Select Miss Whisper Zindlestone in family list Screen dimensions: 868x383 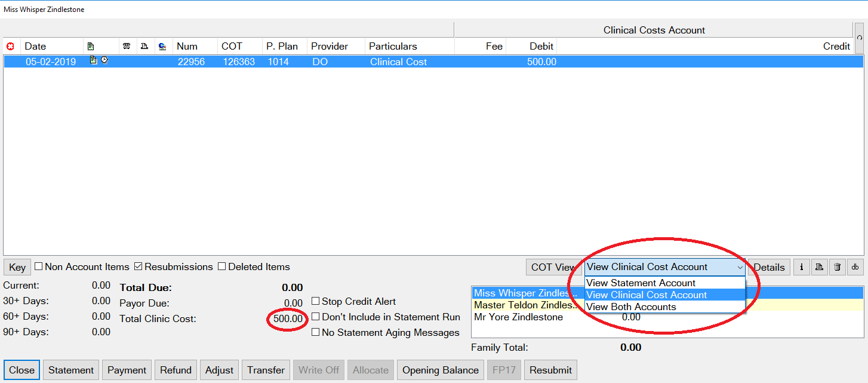click(667, 293)
